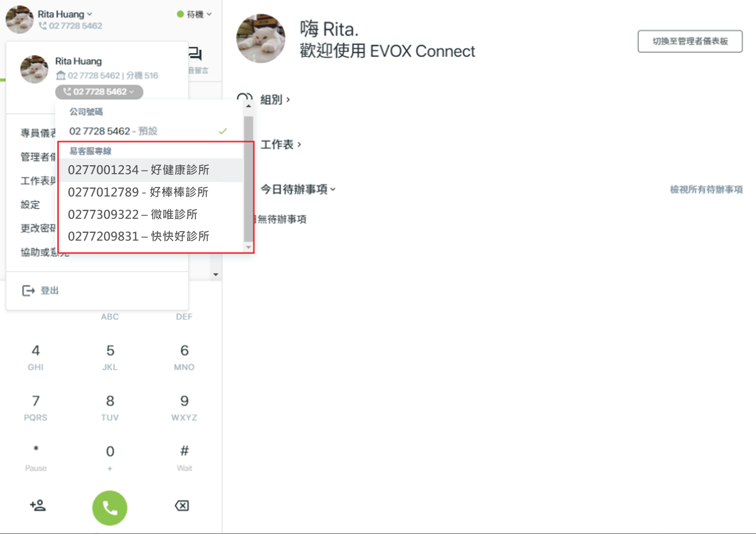Click the 登出 logout icon
This screenshot has height=534, width=756.
[x=28, y=290]
